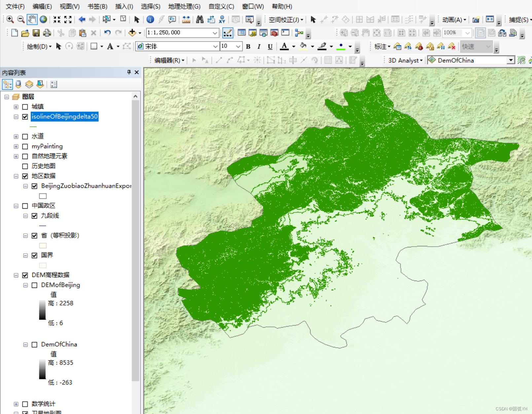Open the Add Data button
The height and width of the screenshot is (414, 532).
132,33
